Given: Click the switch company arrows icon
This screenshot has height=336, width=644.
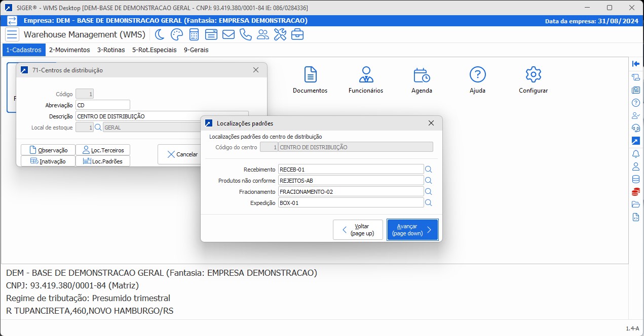Looking at the screenshot, I should click(12, 21).
